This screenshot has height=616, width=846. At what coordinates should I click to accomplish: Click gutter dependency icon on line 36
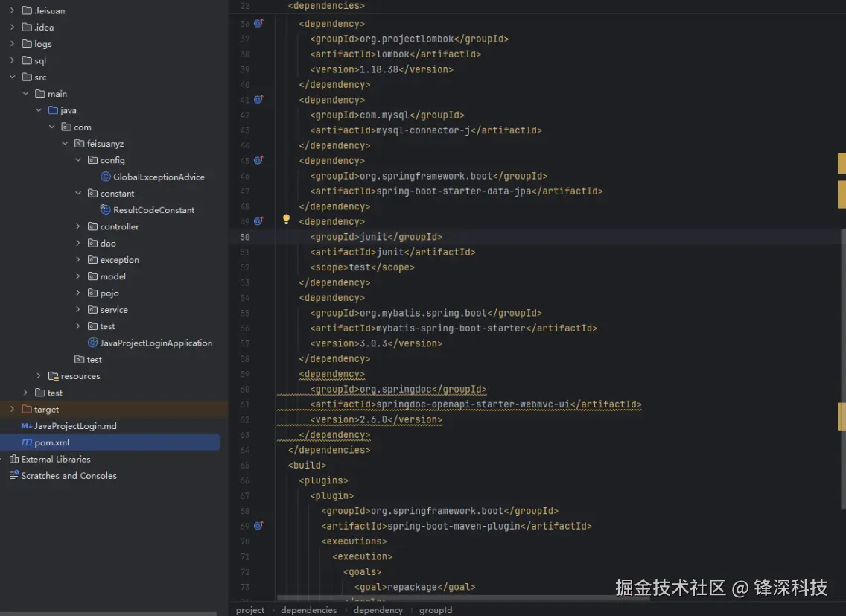click(258, 23)
